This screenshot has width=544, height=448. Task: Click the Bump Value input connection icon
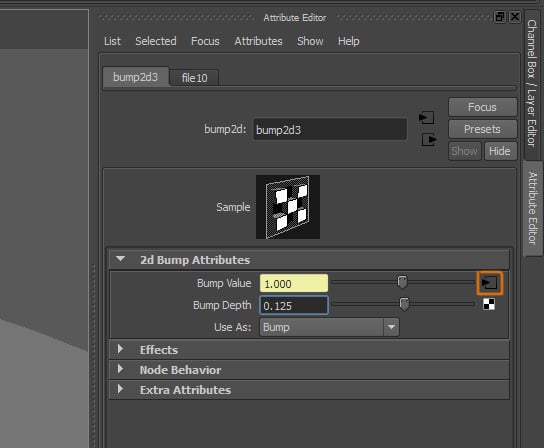click(490, 283)
